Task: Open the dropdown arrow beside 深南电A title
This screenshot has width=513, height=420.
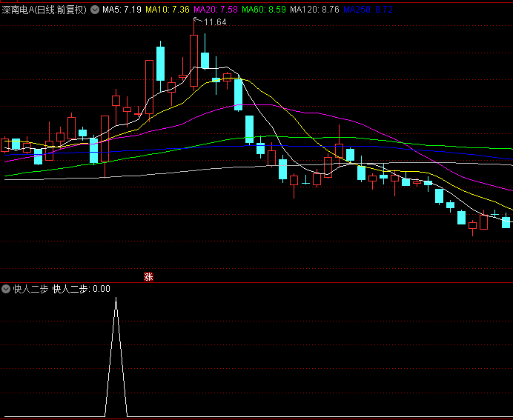Action: pyautogui.click(x=95, y=10)
